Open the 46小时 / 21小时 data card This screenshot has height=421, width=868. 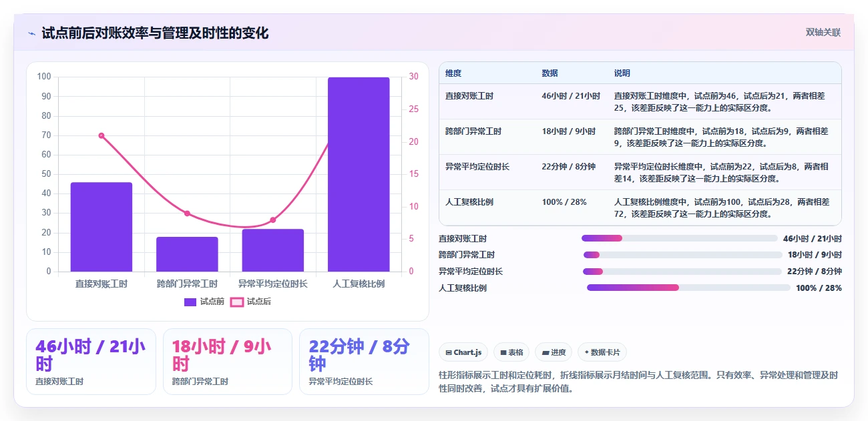click(91, 362)
